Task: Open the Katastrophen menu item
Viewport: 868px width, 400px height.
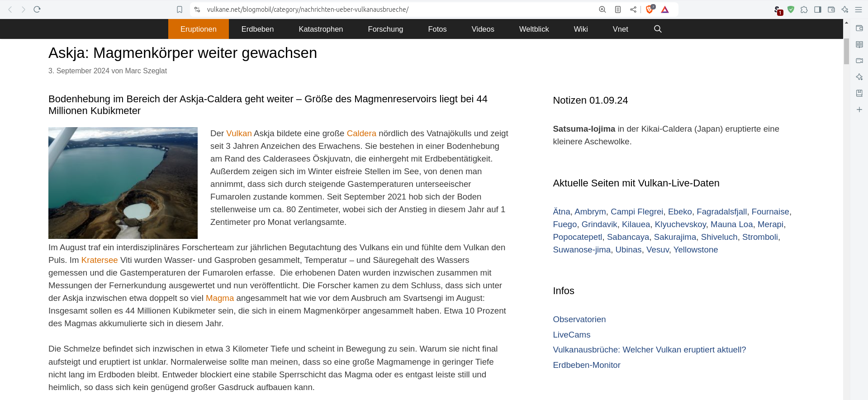Action: pos(321,29)
